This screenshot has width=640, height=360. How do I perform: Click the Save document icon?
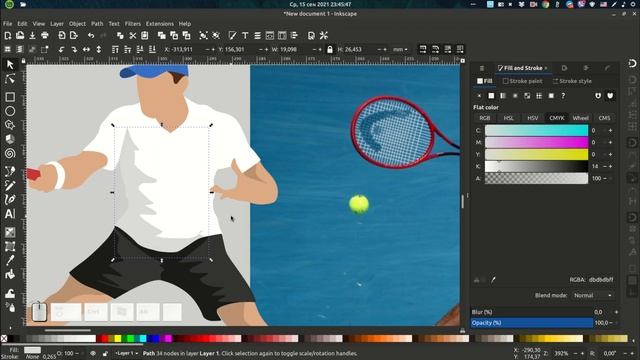pyautogui.click(x=32, y=36)
